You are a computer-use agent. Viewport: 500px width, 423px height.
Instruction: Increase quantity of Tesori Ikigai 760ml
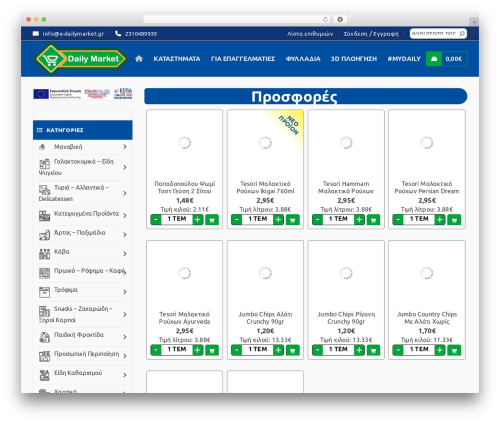[x=278, y=220]
